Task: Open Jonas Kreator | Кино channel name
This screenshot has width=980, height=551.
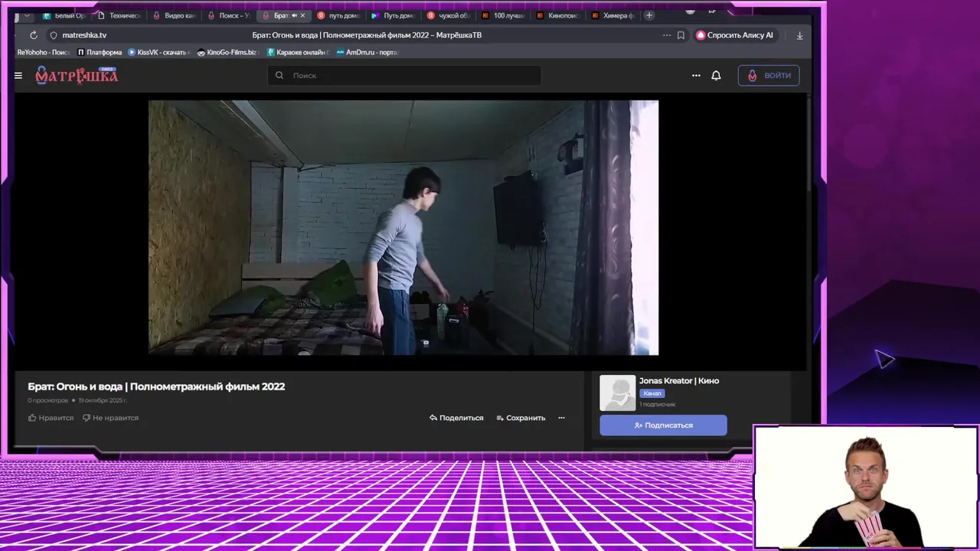Action: click(679, 380)
